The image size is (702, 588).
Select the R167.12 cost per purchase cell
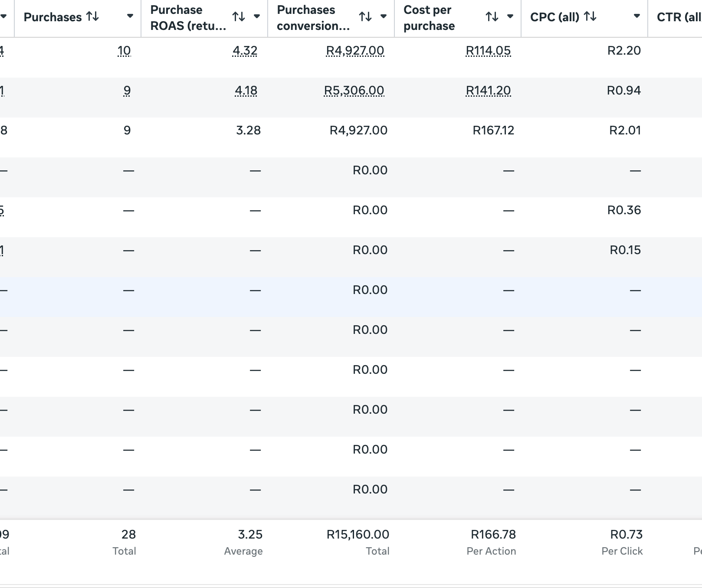pyautogui.click(x=493, y=131)
